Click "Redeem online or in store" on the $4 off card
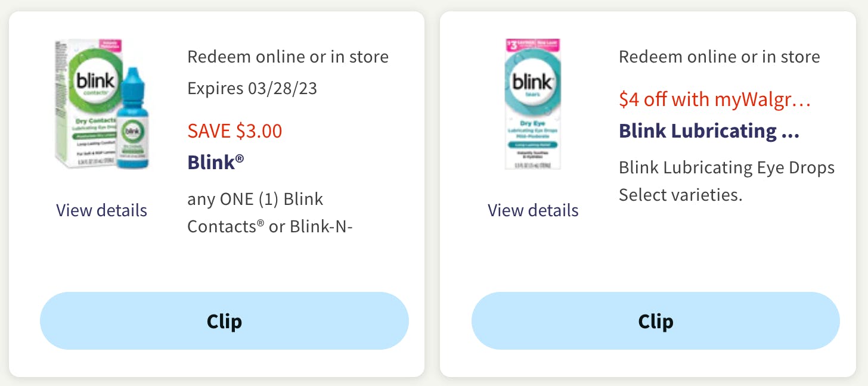The width and height of the screenshot is (868, 386). pos(719,57)
